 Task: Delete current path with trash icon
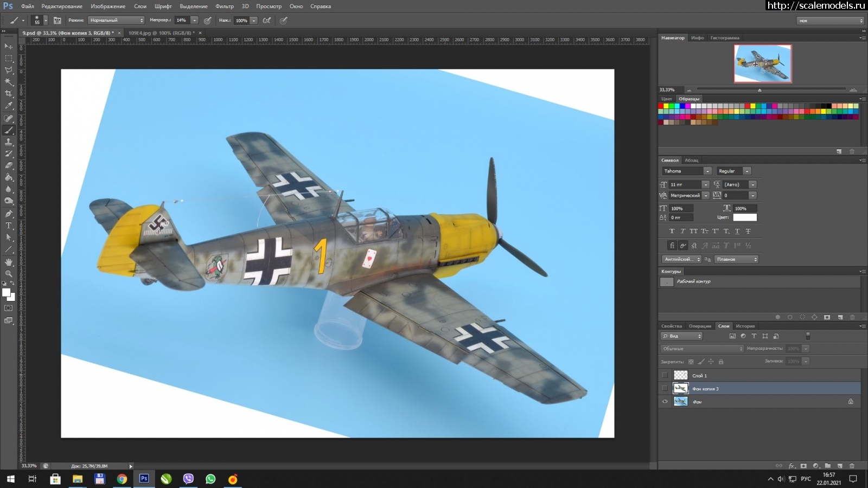(x=852, y=317)
